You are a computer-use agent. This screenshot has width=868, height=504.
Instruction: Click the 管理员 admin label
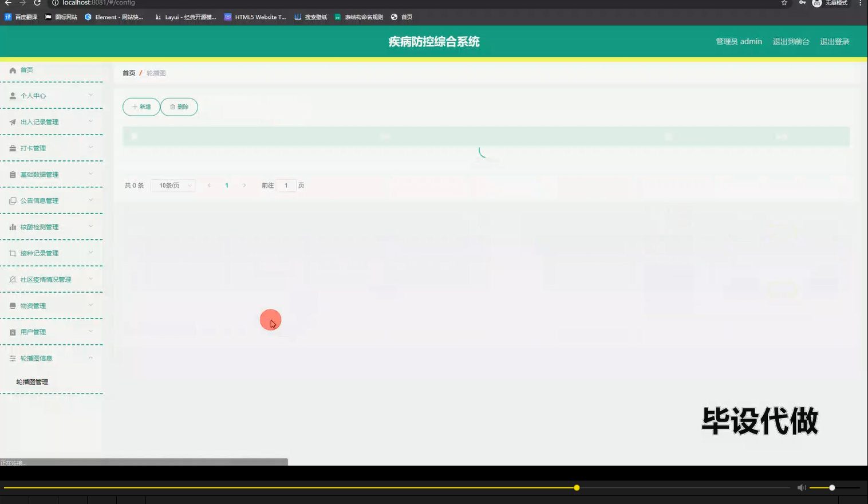coord(739,42)
